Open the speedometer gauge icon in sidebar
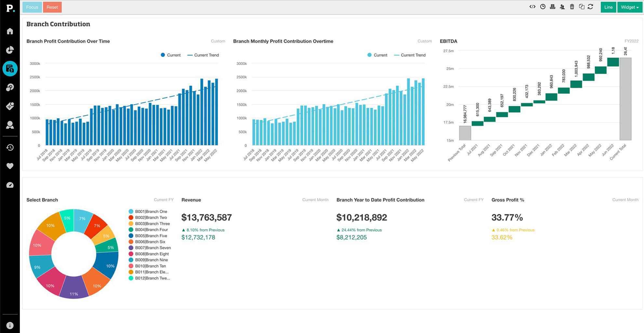Screen dimensions: 644x333 (x=10, y=185)
